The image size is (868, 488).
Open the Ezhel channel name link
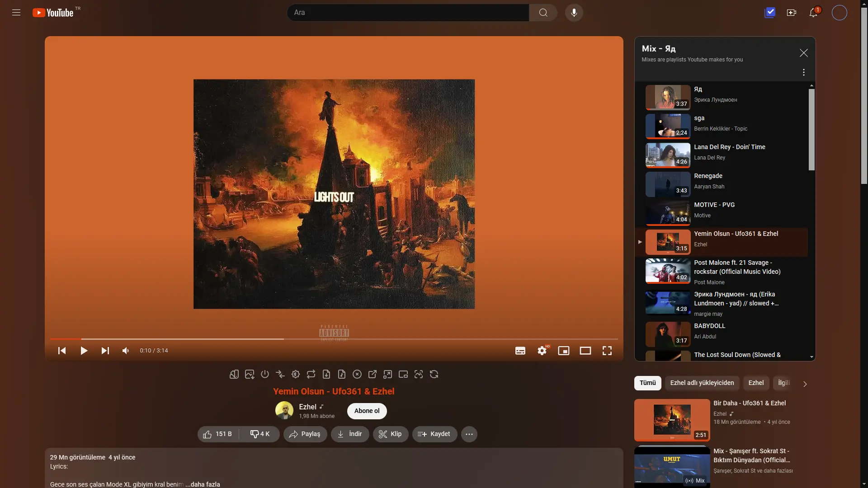pyautogui.click(x=307, y=407)
